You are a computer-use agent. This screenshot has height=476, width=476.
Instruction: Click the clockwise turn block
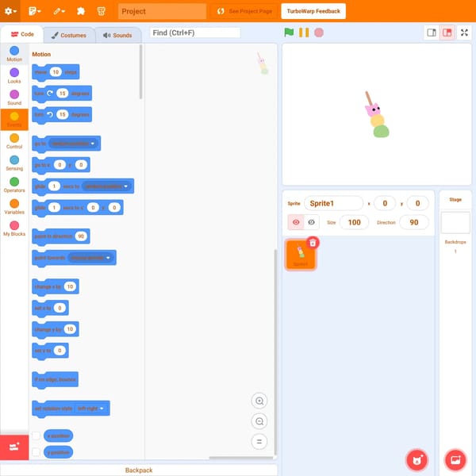pos(62,94)
